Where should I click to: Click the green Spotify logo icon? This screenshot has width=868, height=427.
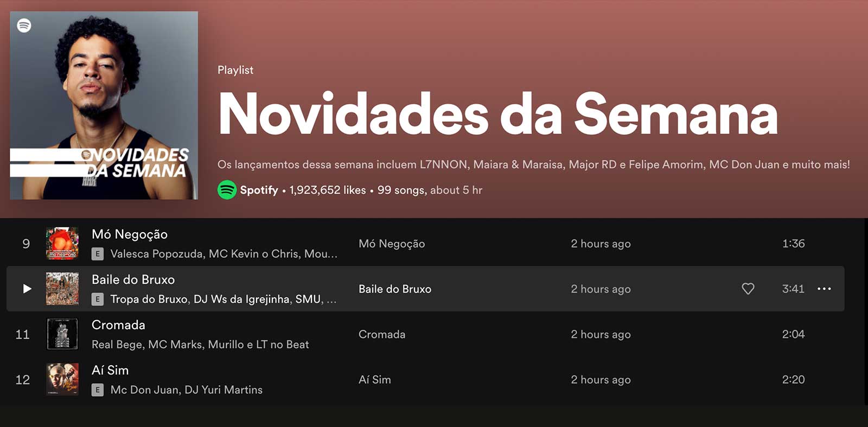coord(227,190)
